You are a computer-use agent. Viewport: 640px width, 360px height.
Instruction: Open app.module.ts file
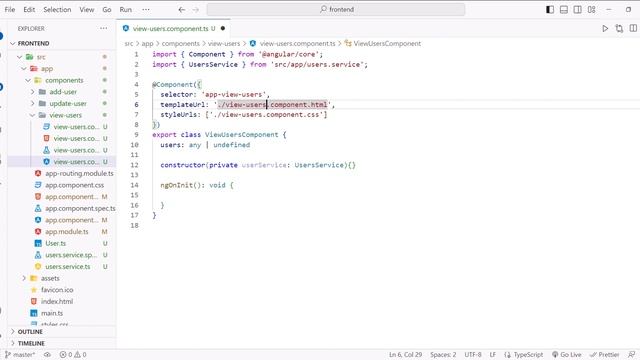(x=67, y=232)
